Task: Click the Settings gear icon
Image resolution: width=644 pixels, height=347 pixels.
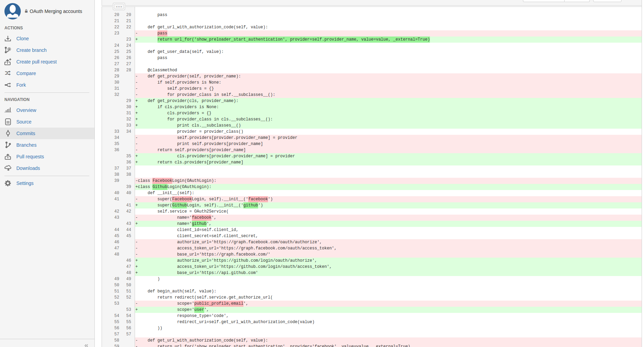Action: pyautogui.click(x=8, y=183)
